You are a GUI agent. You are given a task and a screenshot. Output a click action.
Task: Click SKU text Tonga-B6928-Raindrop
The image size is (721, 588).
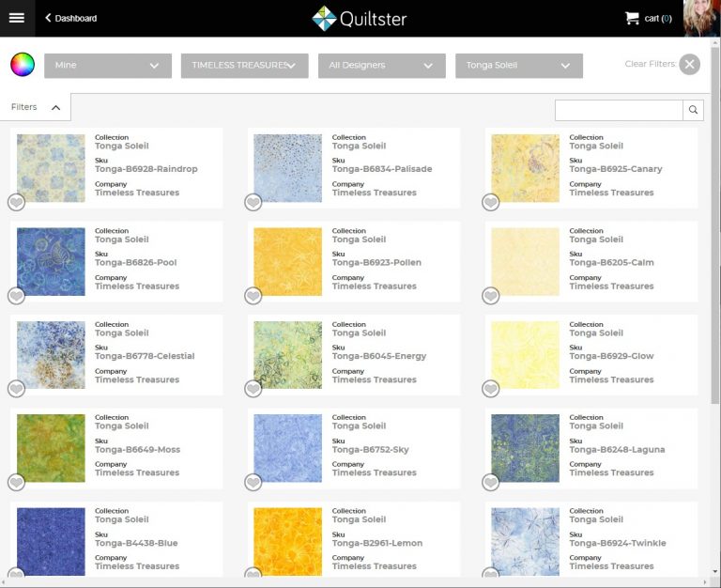pos(146,169)
